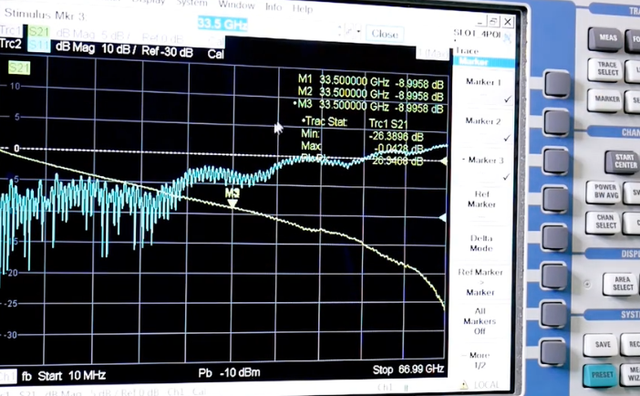Edit the 33.5 GHz stimulus field
The image size is (640, 396).
pos(222,24)
